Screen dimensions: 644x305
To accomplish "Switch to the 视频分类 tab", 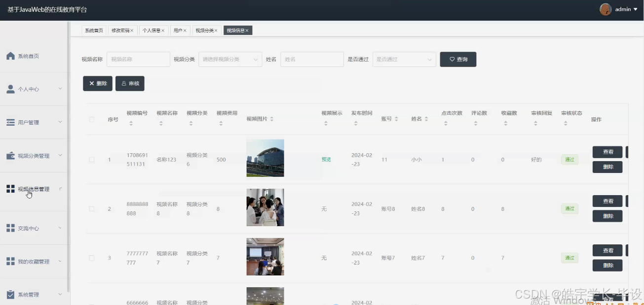I will [x=206, y=31].
